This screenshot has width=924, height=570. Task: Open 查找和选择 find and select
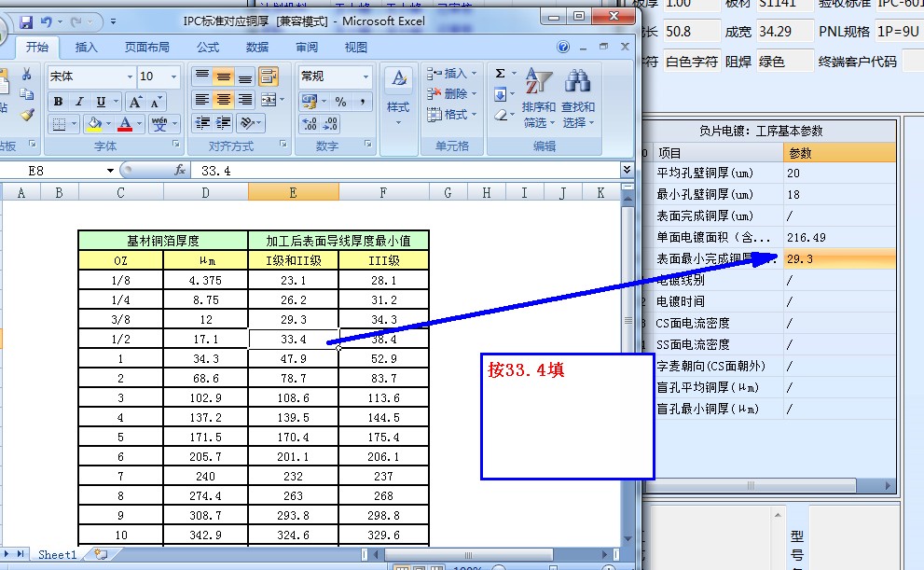pos(578,97)
